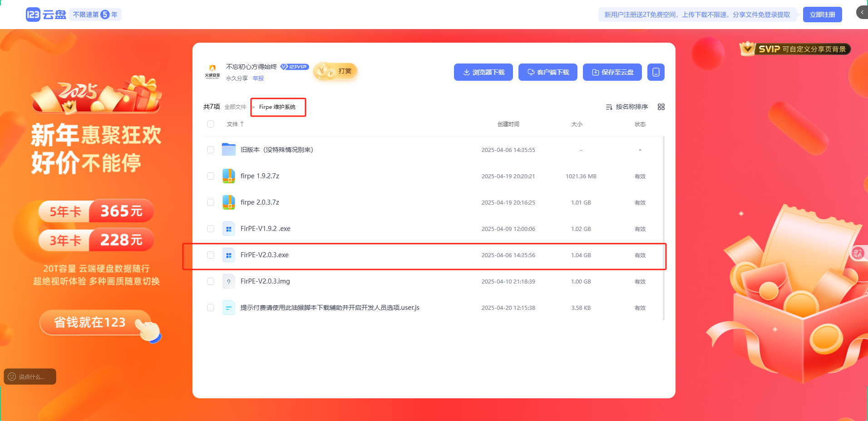Click 创建时间 column header
Image resolution: width=868 pixels, height=421 pixels.
(x=508, y=124)
